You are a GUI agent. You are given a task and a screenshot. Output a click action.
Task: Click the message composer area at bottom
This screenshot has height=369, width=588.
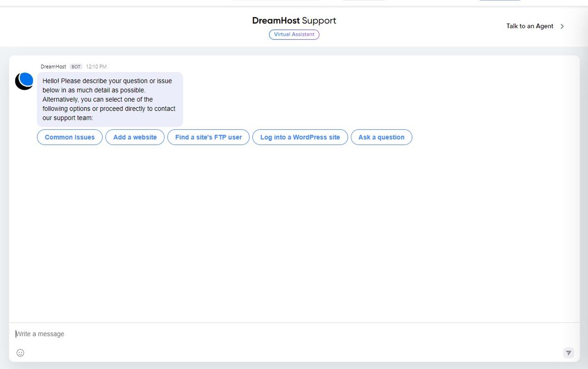pyautogui.click(x=294, y=343)
